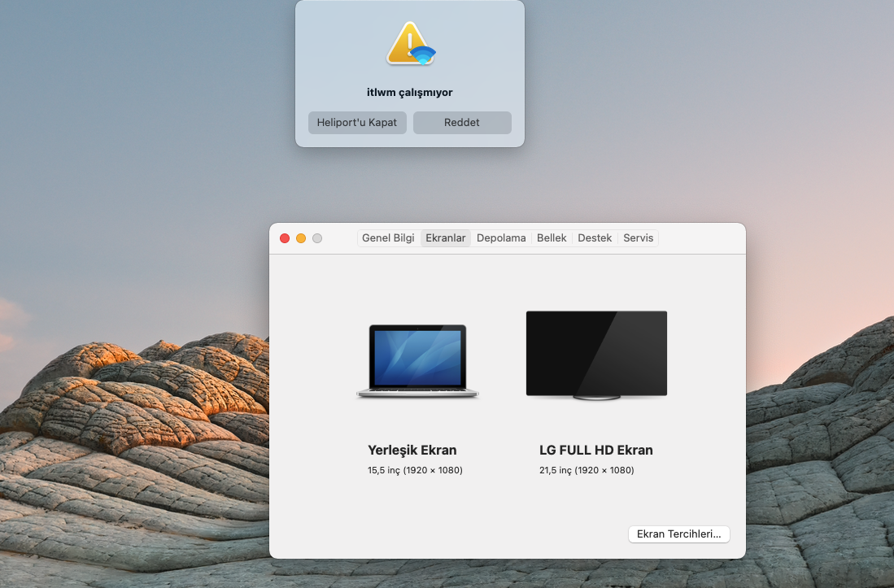Image resolution: width=894 pixels, height=588 pixels.
Task: Click the Yerleşik Ekran label
Action: tap(412, 450)
